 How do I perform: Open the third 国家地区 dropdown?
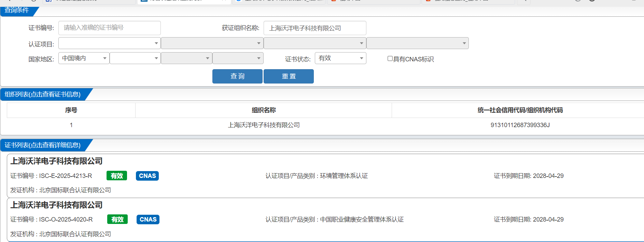tap(186, 58)
